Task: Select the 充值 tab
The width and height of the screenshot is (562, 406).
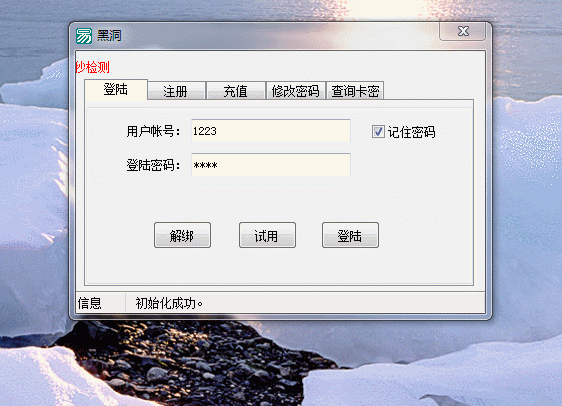Action: (x=236, y=91)
